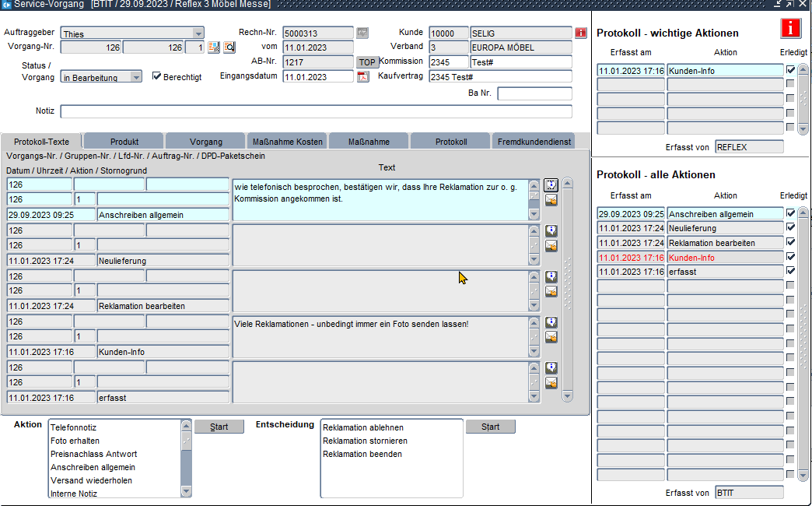Click the red info icon next to Kunde SELIG
Screen dimensions: 812x506
[x=580, y=33]
